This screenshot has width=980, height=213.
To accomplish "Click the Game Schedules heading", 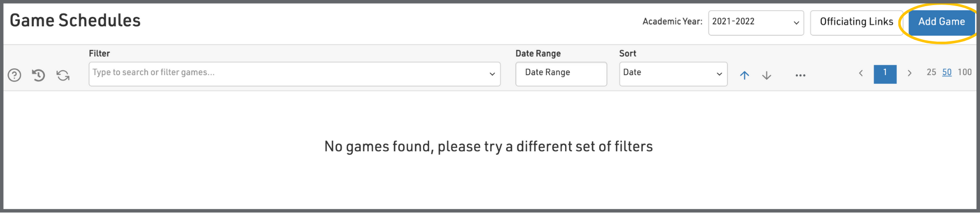I will (75, 20).
